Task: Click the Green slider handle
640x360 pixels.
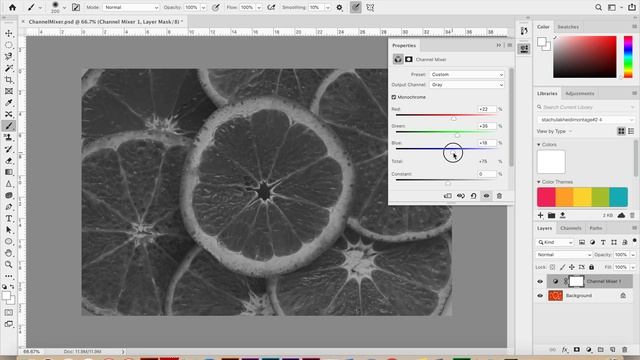Action: point(457,135)
